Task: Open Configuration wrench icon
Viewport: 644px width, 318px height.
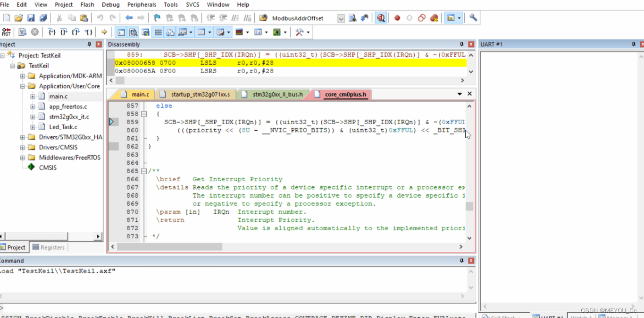Action: pos(473,18)
